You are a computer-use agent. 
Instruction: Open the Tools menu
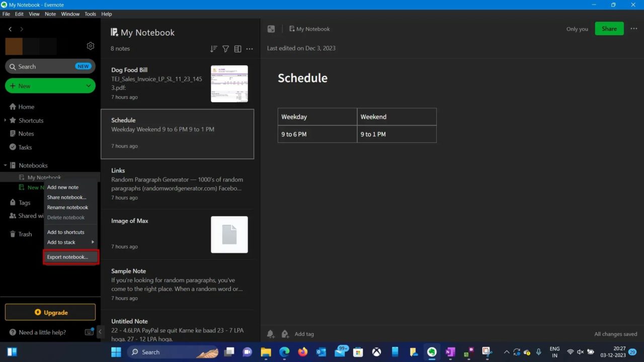(90, 14)
